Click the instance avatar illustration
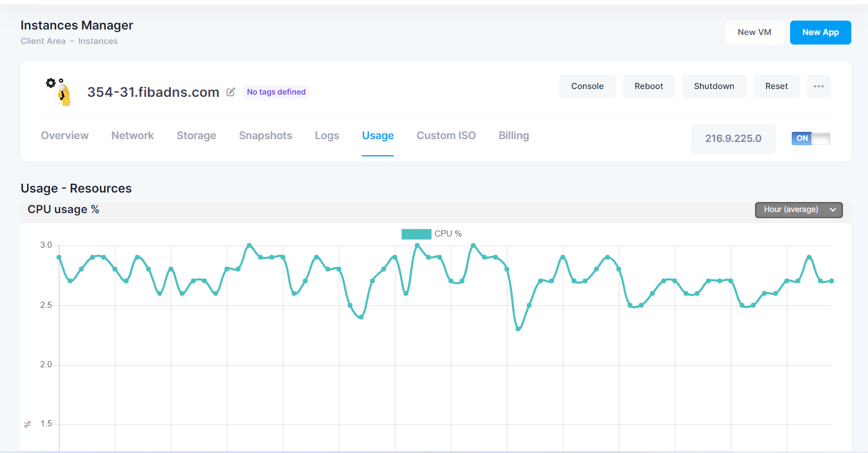The width and height of the screenshot is (868, 453). click(58, 92)
